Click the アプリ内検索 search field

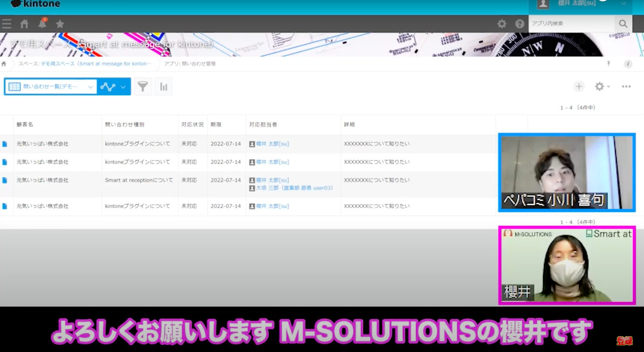pyautogui.click(x=571, y=24)
